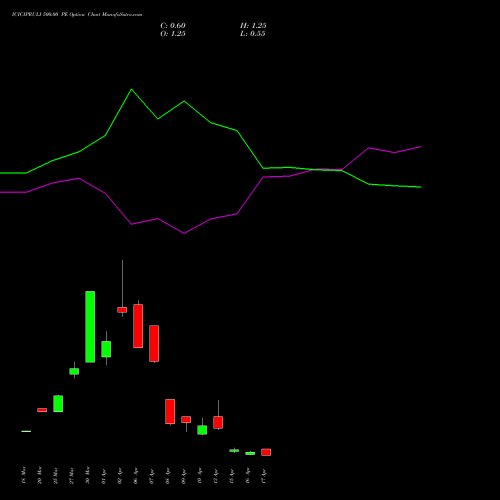Select the '07 Apr' date label

[x=152, y=475]
